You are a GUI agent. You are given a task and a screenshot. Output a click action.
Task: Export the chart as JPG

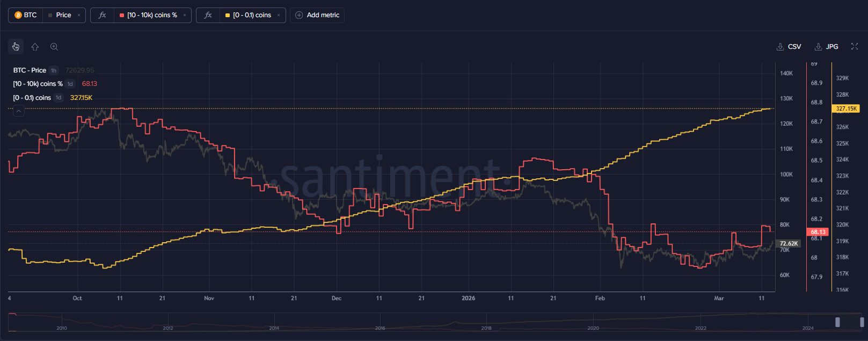click(x=827, y=47)
